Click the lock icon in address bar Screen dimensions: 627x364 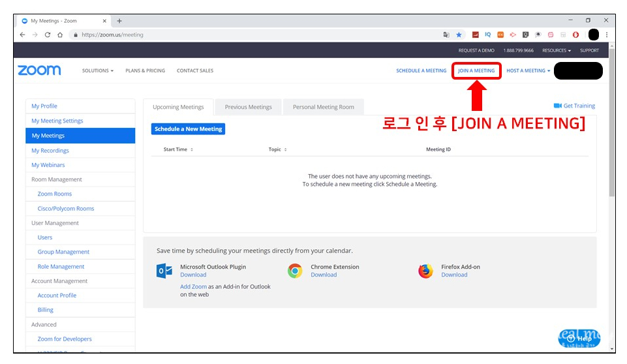point(75,35)
